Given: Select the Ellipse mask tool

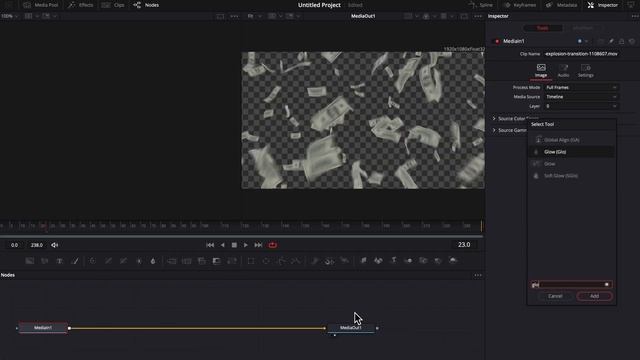Looking at the screenshot, I should tap(266, 261).
